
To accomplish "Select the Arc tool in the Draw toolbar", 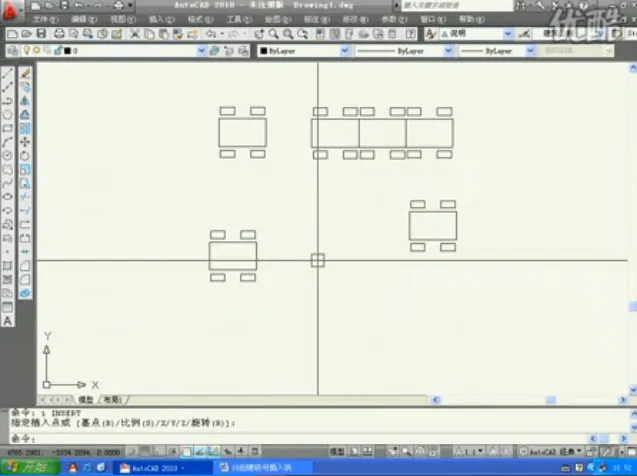I will click(8, 142).
